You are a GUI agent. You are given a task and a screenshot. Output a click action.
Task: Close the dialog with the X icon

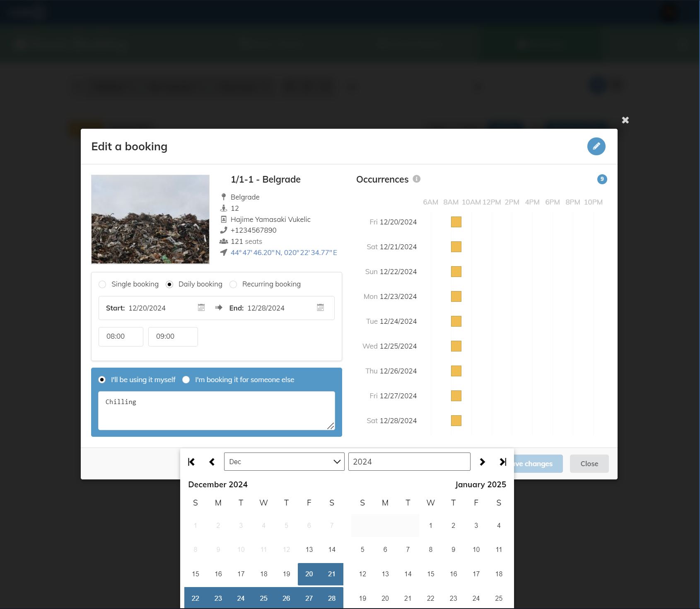point(625,120)
